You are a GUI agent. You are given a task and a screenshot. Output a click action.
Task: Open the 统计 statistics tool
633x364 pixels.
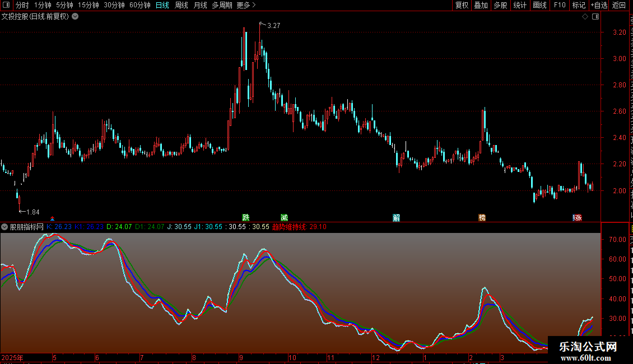[520, 5]
